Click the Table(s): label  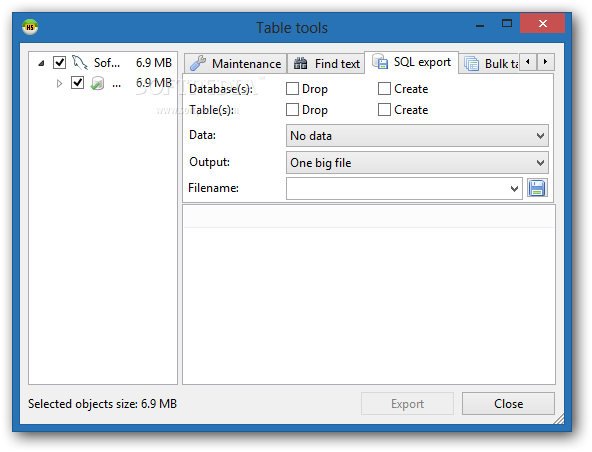pos(211,110)
